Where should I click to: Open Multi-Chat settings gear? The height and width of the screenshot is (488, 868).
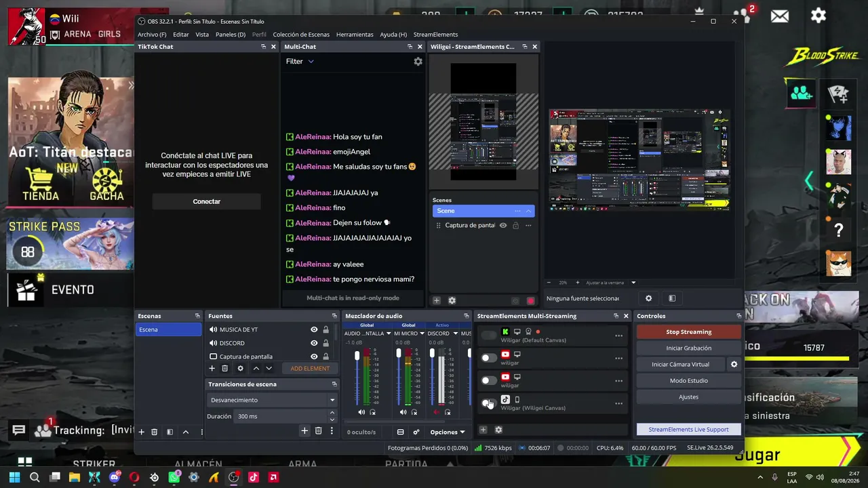coord(418,61)
